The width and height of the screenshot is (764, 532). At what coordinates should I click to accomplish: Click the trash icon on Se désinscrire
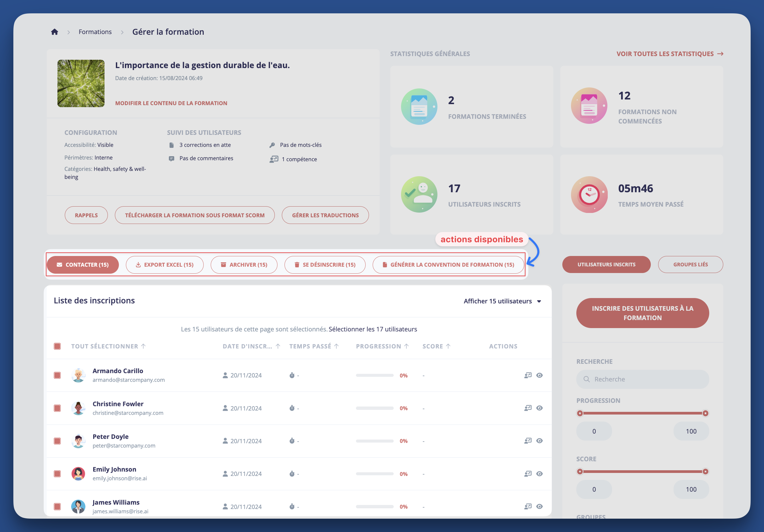pyautogui.click(x=297, y=264)
